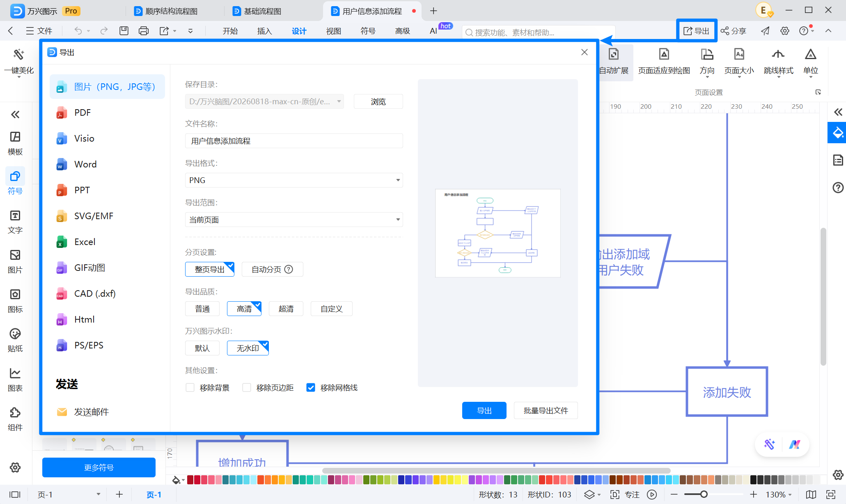
Task: Choose 自定义 export quality
Action: pyautogui.click(x=331, y=309)
